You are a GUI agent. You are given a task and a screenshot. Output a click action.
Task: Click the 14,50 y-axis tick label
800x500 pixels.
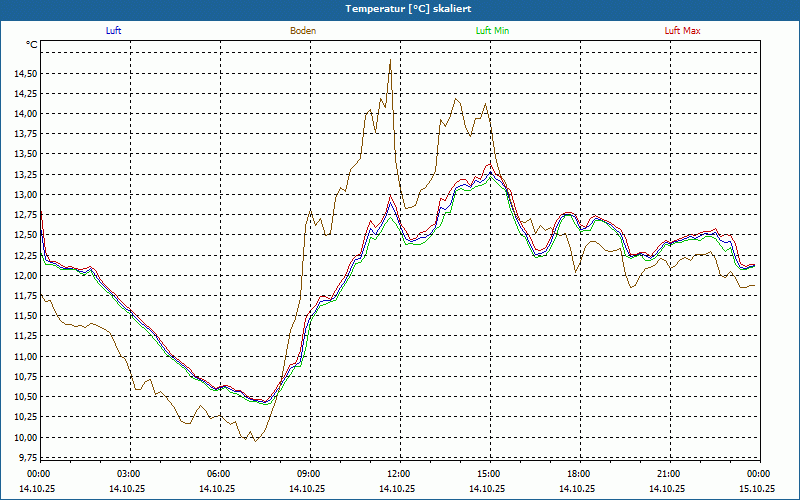coord(26,74)
